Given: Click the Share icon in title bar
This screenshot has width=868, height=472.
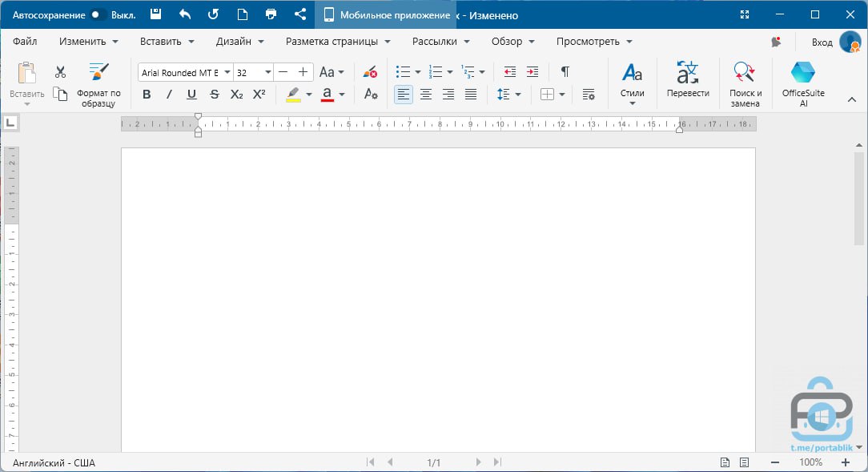Looking at the screenshot, I should (x=299, y=14).
